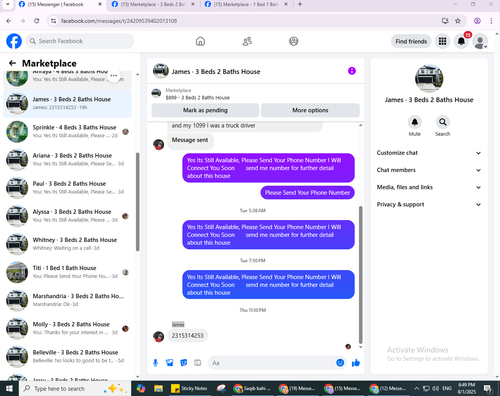Open the Groups icon in top navigation
Viewport: 500px width, 396px height.
293,41
